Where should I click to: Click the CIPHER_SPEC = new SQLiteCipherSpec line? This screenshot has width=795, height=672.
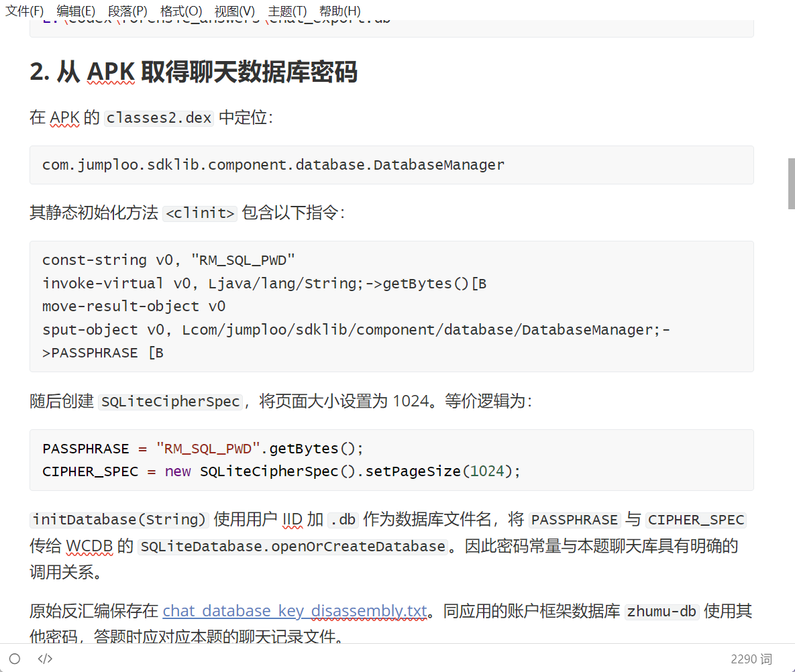[x=281, y=471]
